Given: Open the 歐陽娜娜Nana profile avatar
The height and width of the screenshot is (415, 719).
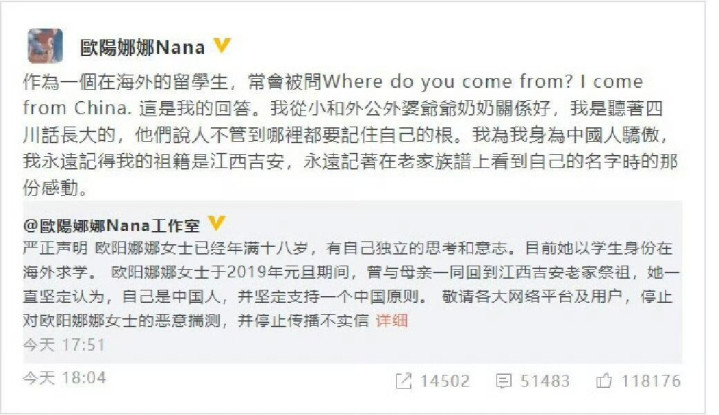Looking at the screenshot, I should (x=45, y=46).
